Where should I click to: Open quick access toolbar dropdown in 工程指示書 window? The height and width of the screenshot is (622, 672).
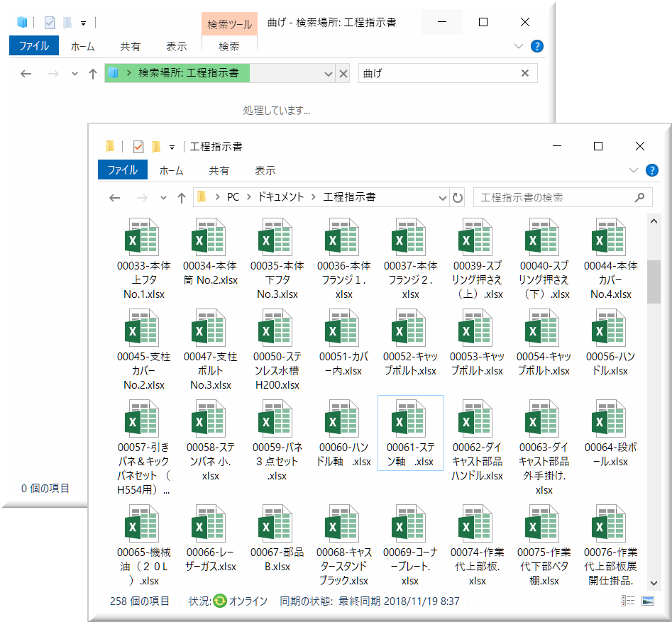(x=172, y=148)
